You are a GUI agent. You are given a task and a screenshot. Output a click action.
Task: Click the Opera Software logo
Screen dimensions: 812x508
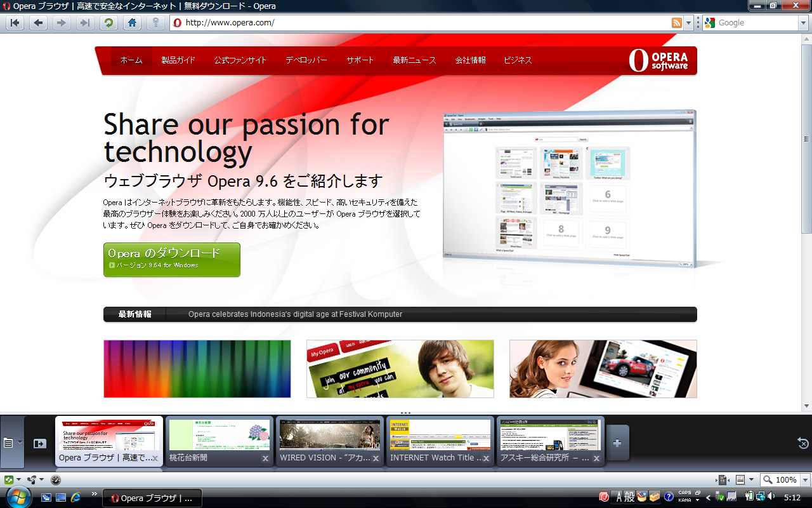pos(658,60)
